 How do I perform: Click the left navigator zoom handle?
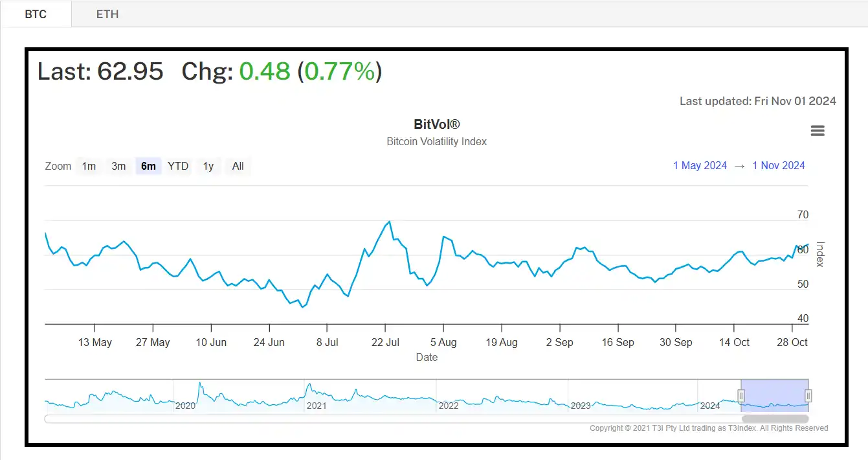pyautogui.click(x=740, y=394)
